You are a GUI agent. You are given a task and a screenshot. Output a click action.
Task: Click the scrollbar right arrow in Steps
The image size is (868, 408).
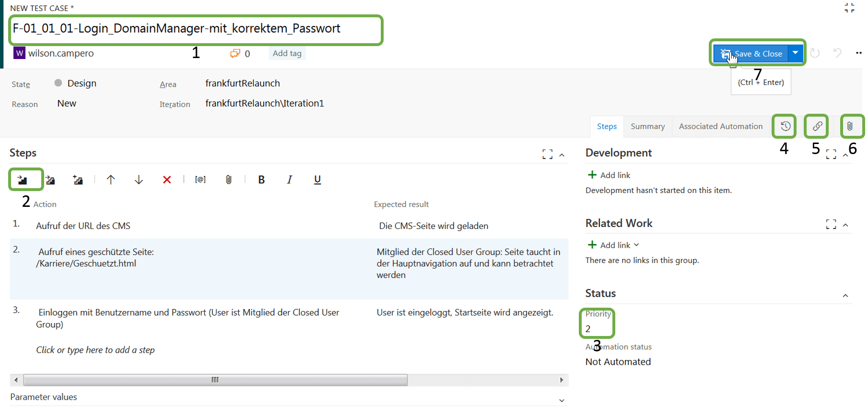click(562, 380)
